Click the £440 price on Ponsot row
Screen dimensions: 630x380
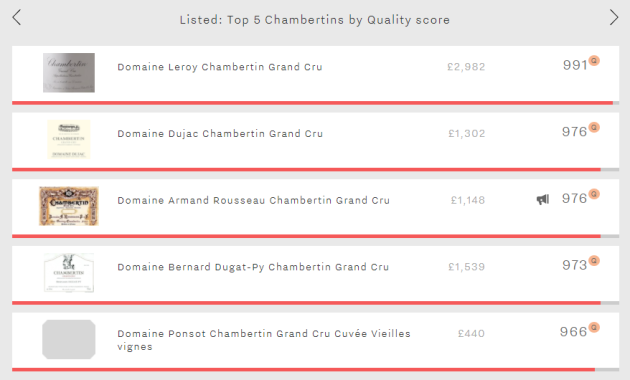(471, 333)
